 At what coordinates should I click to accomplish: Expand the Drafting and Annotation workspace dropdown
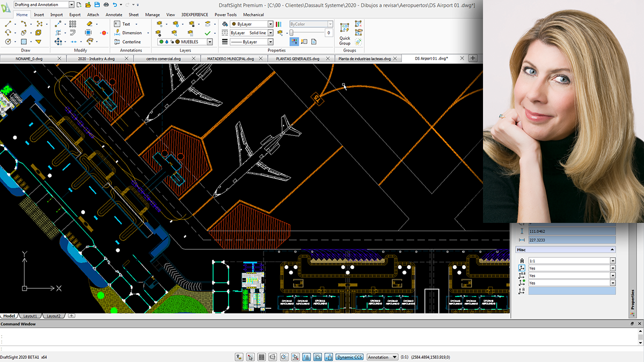click(x=71, y=4)
